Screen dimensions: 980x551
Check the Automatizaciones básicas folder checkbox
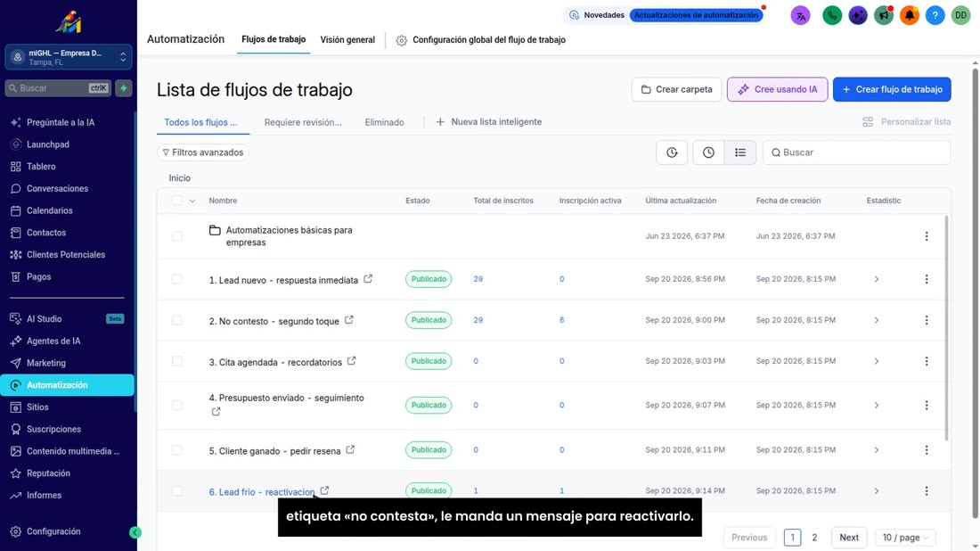[x=177, y=236]
